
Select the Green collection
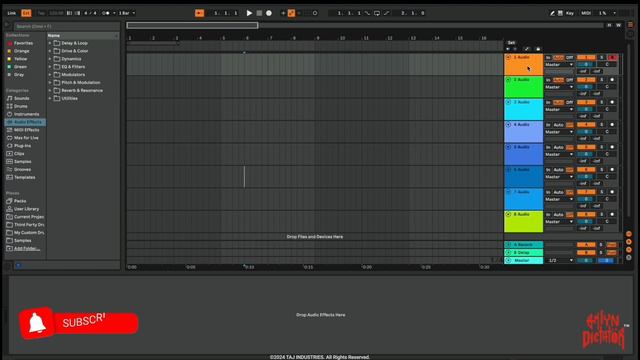click(20, 67)
